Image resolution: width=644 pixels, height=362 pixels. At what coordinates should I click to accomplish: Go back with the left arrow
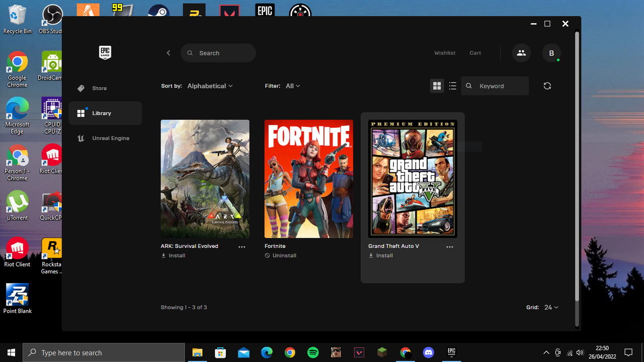[x=169, y=53]
